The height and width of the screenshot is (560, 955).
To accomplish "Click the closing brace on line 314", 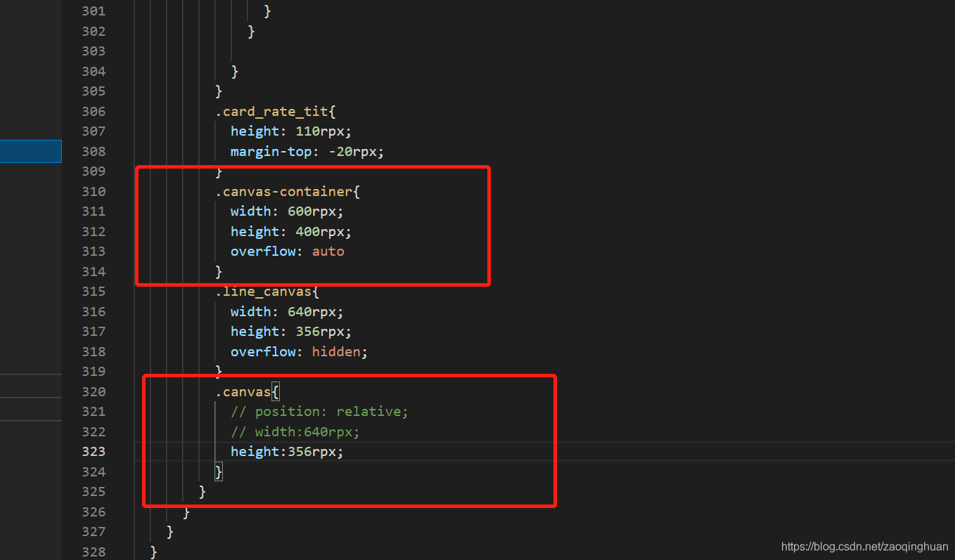I will pos(219,271).
